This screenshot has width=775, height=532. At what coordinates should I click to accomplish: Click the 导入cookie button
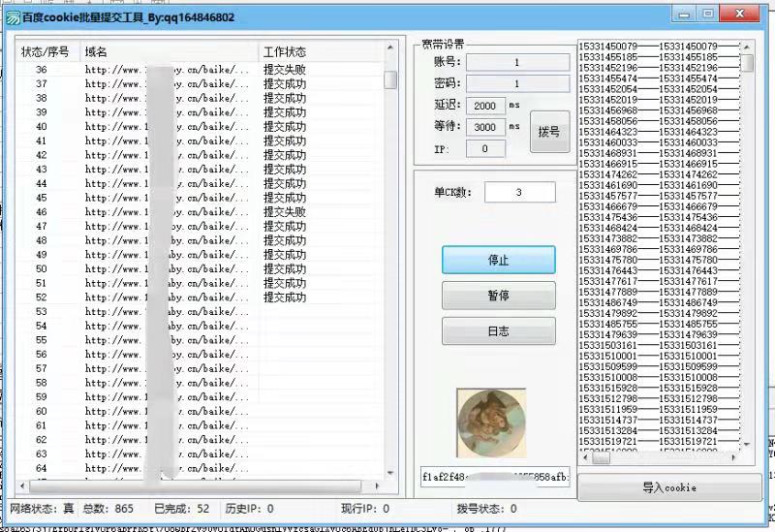click(x=669, y=487)
